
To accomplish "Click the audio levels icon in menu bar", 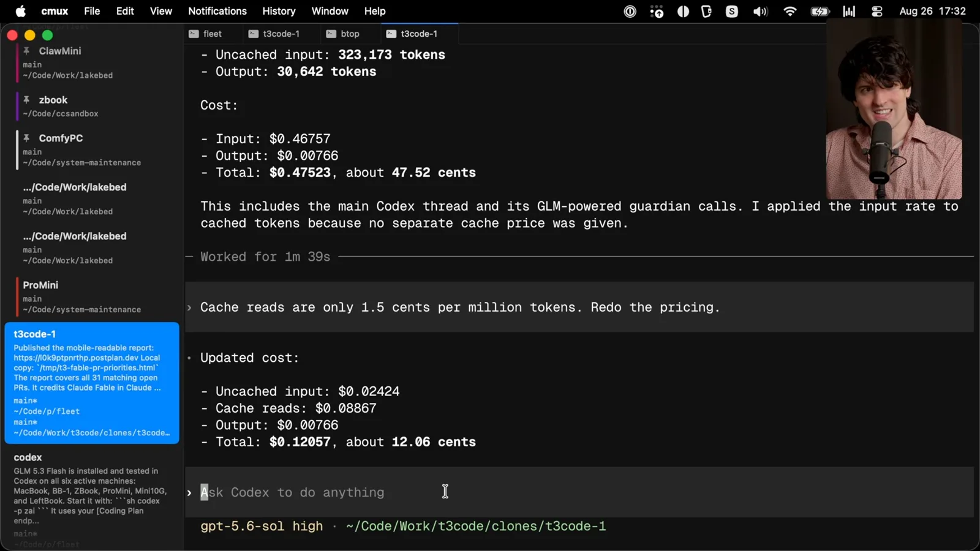I will pos(849,11).
